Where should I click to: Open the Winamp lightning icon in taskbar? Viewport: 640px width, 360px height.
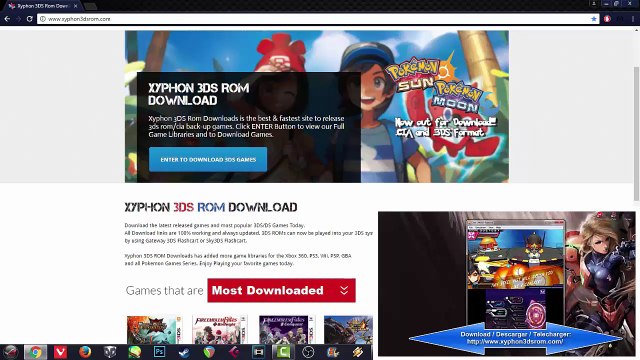pyautogui.click(x=358, y=352)
